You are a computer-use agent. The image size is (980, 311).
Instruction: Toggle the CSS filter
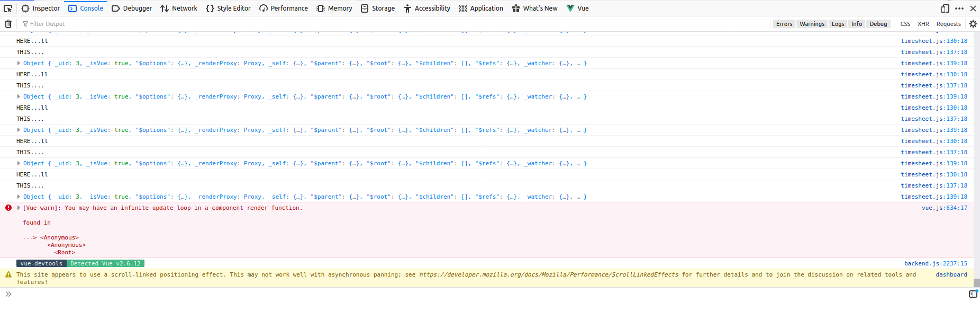click(x=905, y=24)
